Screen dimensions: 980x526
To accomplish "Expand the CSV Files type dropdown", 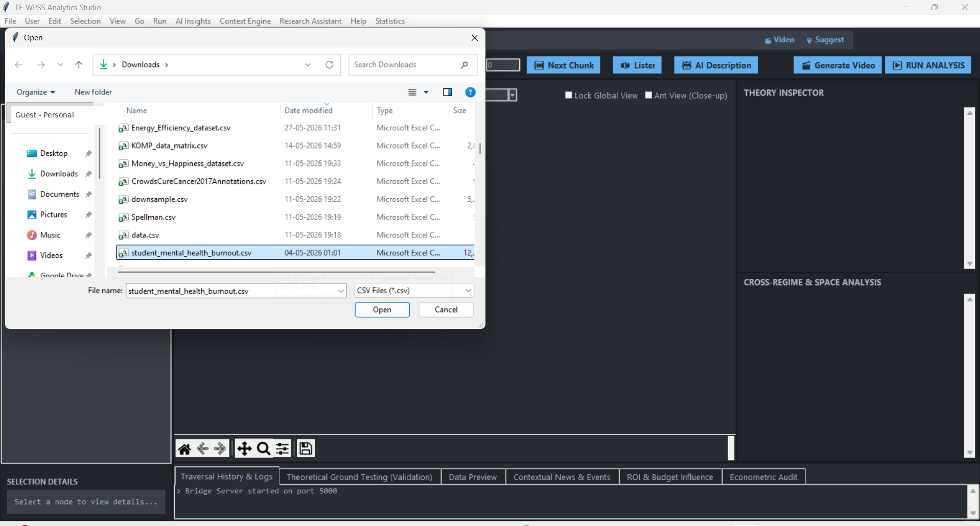I will tap(469, 291).
